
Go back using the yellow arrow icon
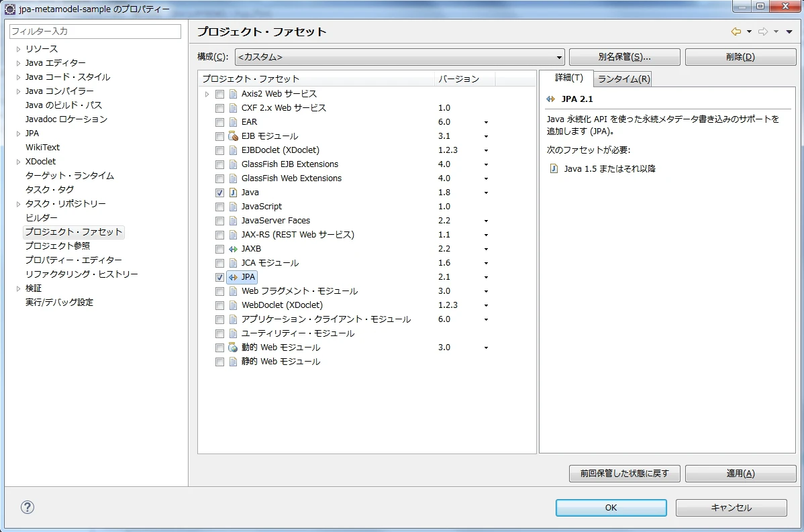click(736, 32)
